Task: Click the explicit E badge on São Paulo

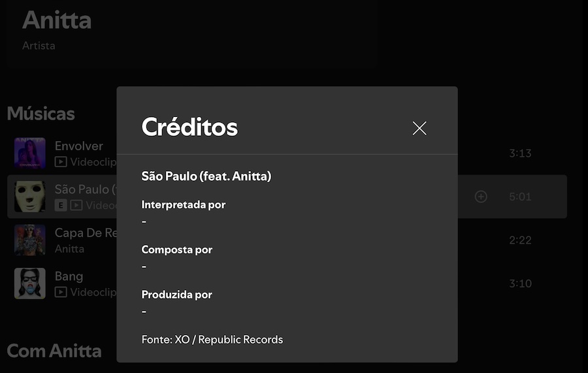Action: (61, 205)
